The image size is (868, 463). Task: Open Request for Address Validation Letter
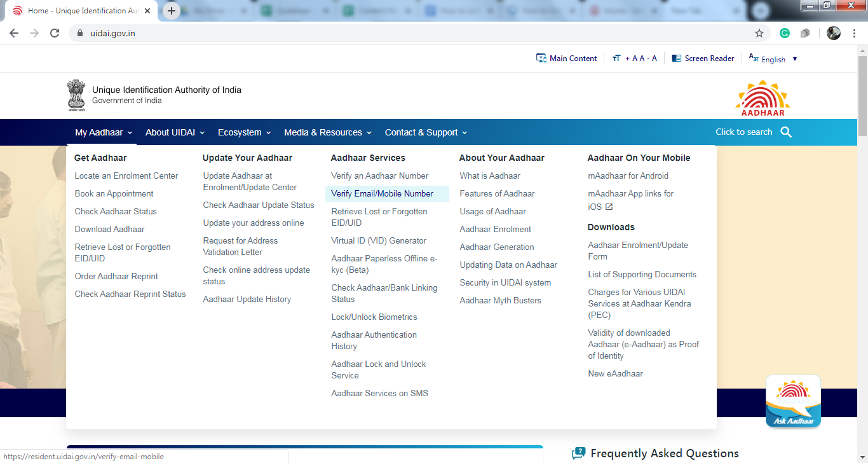coord(241,247)
